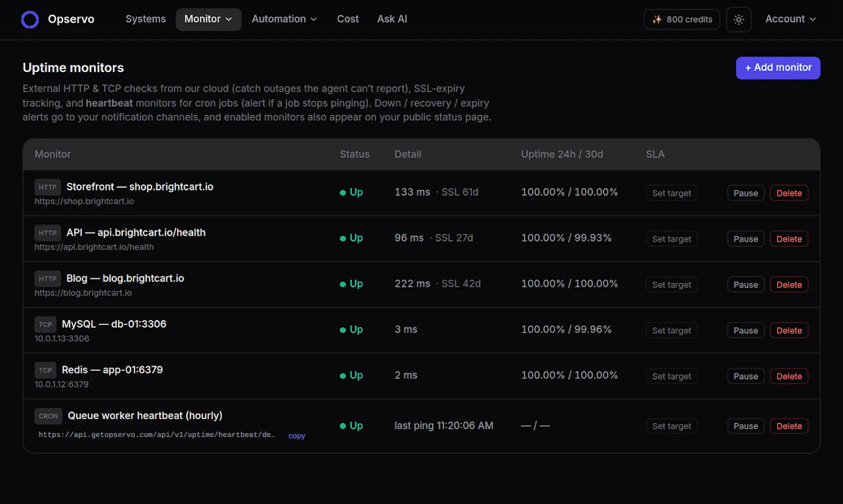Click the Opservo logo icon

(30, 19)
